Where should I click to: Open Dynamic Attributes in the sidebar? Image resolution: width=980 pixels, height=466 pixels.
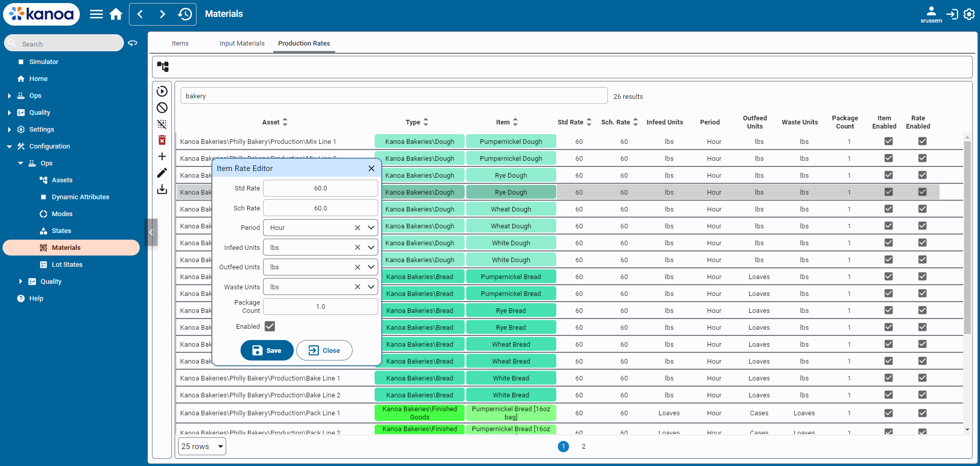(80, 197)
